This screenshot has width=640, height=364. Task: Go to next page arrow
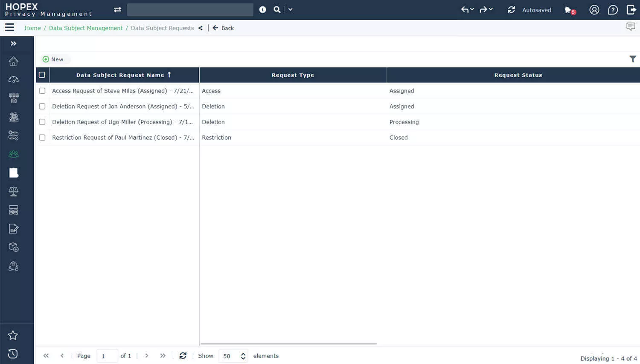click(146, 355)
